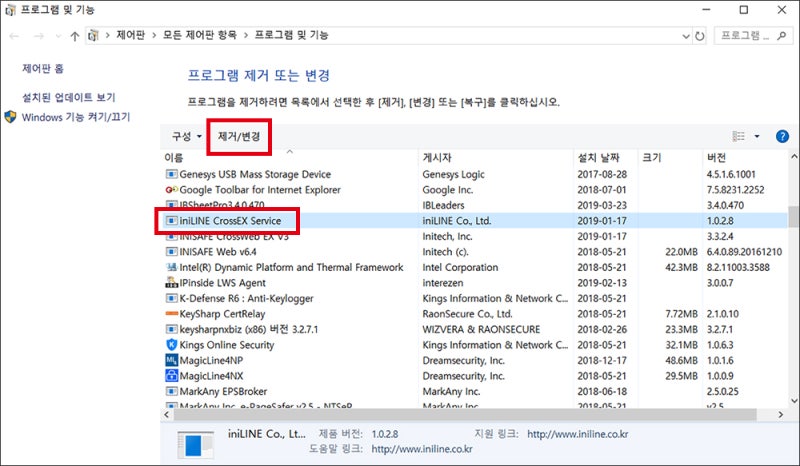This screenshot has width=800, height=466.
Task: Sort by the 이름 (Name) column header
Action: pos(289,157)
